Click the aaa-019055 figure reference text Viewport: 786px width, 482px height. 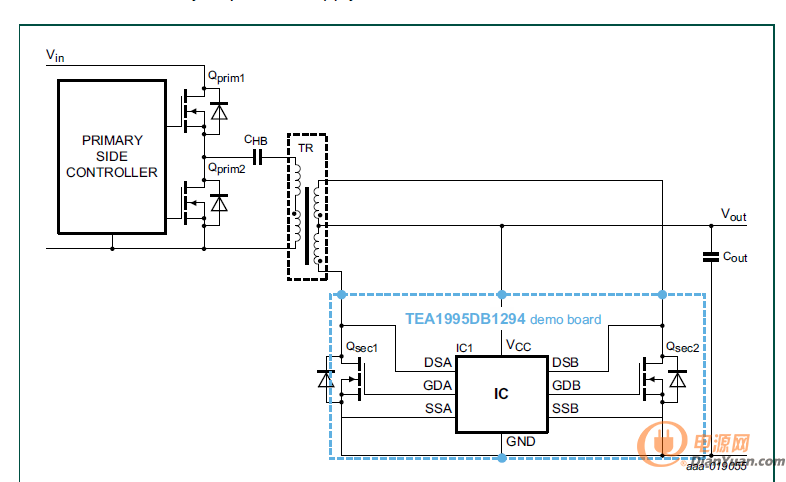tap(717, 466)
